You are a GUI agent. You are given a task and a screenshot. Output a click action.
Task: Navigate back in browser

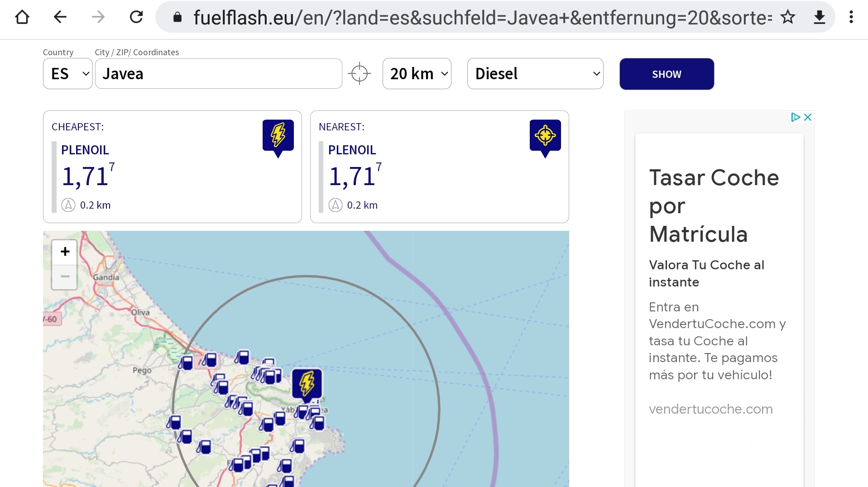pos(60,17)
